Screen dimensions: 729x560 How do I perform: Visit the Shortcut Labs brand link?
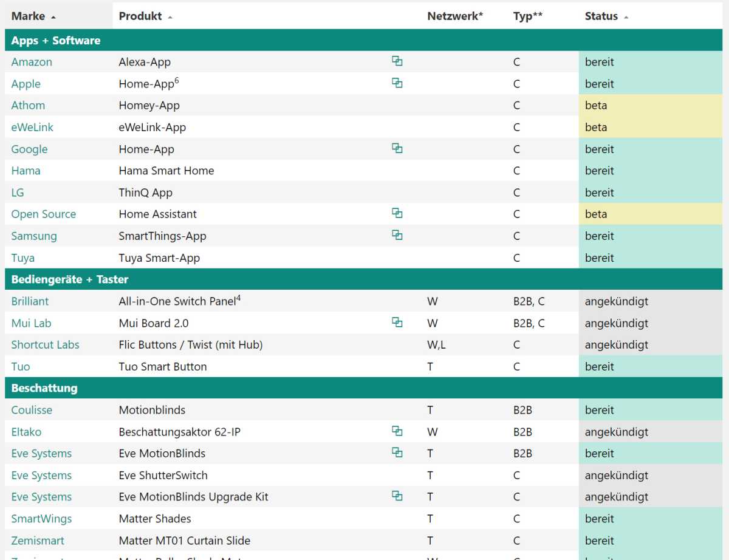46,344
